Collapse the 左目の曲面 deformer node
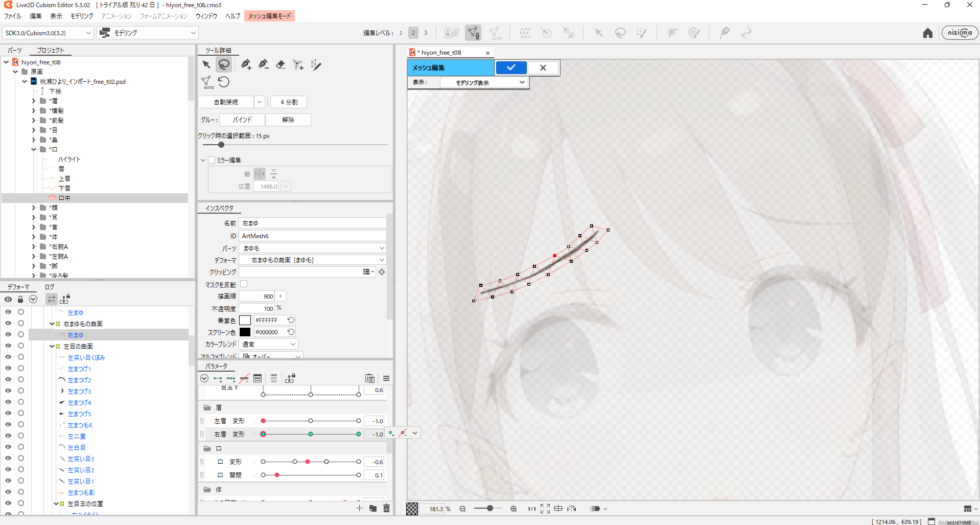The width and height of the screenshot is (980, 525). coord(52,346)
